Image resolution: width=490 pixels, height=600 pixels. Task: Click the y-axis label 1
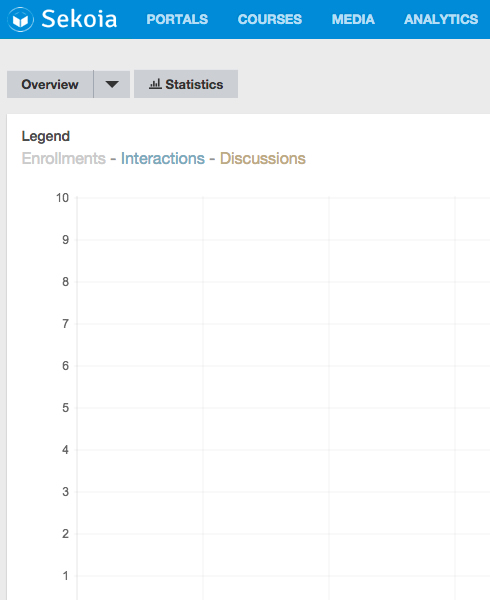(x=65, y=576)
